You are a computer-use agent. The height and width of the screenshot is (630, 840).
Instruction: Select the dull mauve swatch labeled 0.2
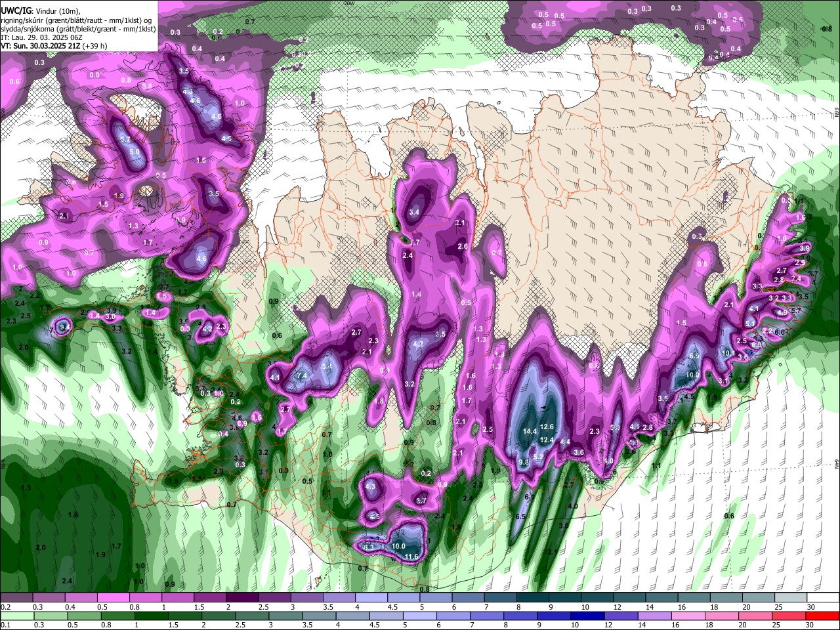point(18,598)
